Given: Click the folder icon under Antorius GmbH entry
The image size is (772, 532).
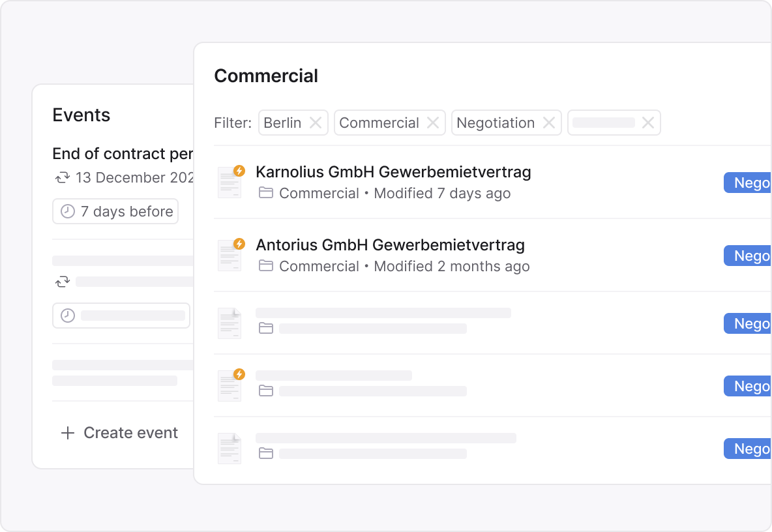Looking at the screenshot, I should tap(266, 266).
